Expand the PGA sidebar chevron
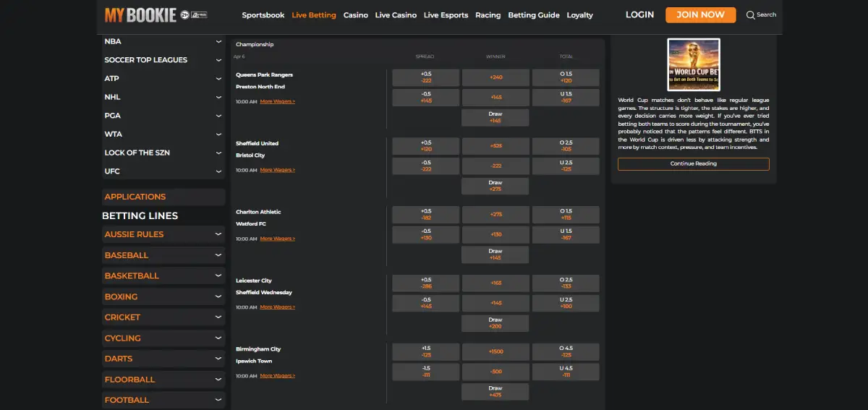This screenshot has width=868, height=410. 218,116
